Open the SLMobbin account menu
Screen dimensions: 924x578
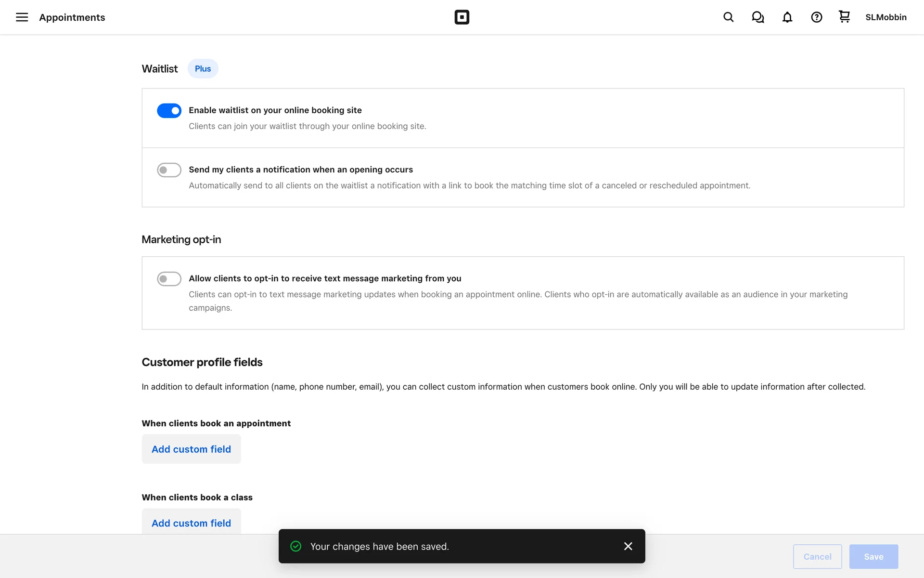(885, 17)
